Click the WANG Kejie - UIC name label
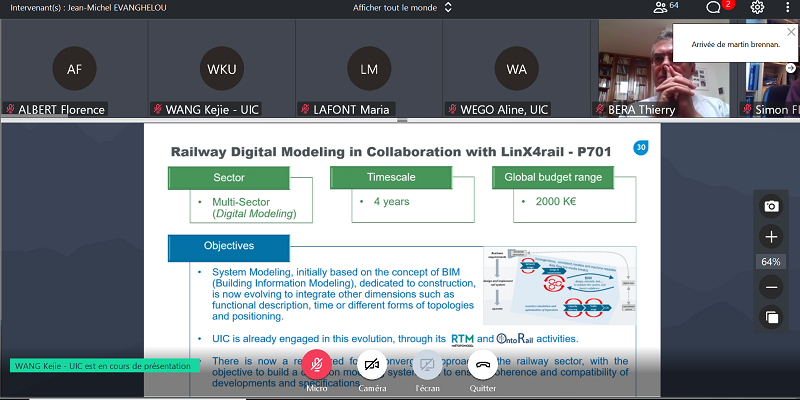The image size is (800, 400). [x=206, y=109]
